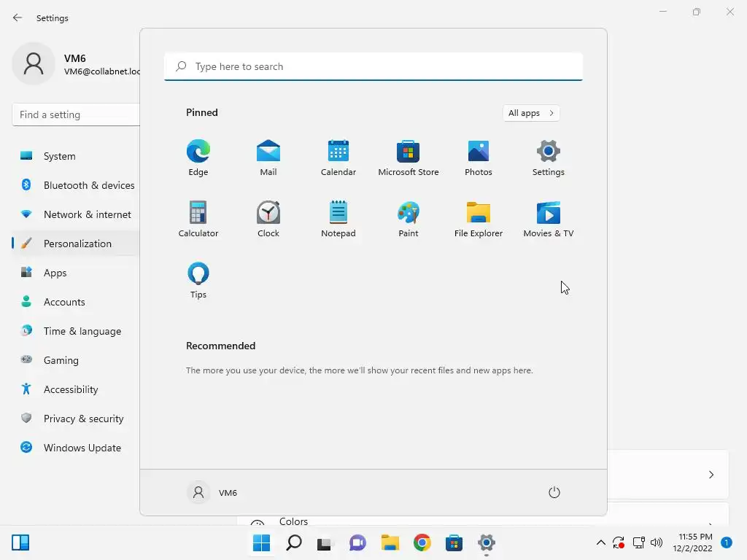The height and width of the screenshot is (560, 747).
Task: Open File Explorer from pinned apps
Action: (x=479, y=219)
